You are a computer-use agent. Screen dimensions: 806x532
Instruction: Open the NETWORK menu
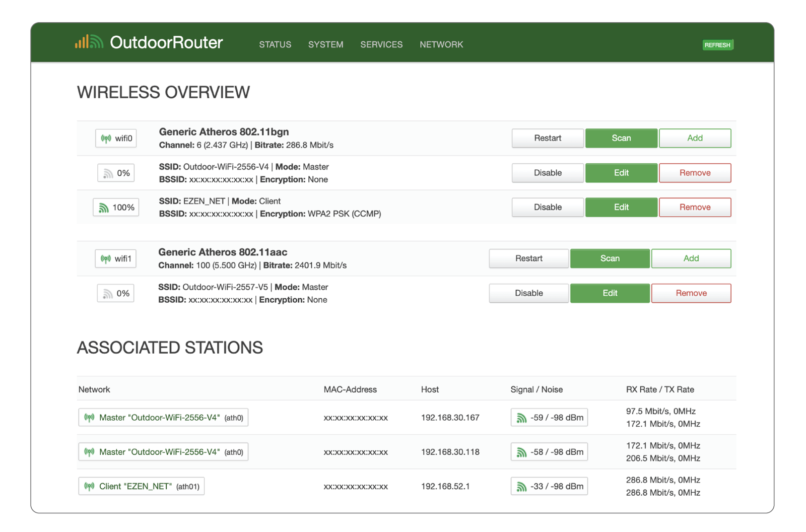coord(441,45)
